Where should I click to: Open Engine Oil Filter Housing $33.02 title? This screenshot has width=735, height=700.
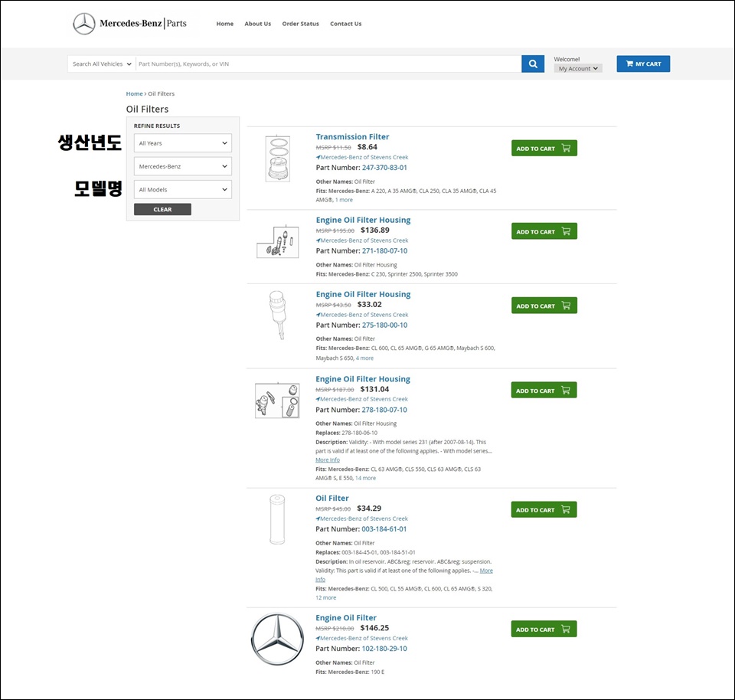pyautogui.click(x=363, y=294)
